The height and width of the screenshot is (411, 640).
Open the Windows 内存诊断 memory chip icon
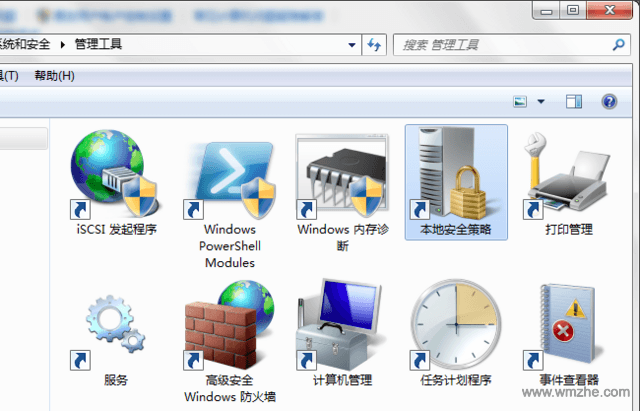[342, 176]
